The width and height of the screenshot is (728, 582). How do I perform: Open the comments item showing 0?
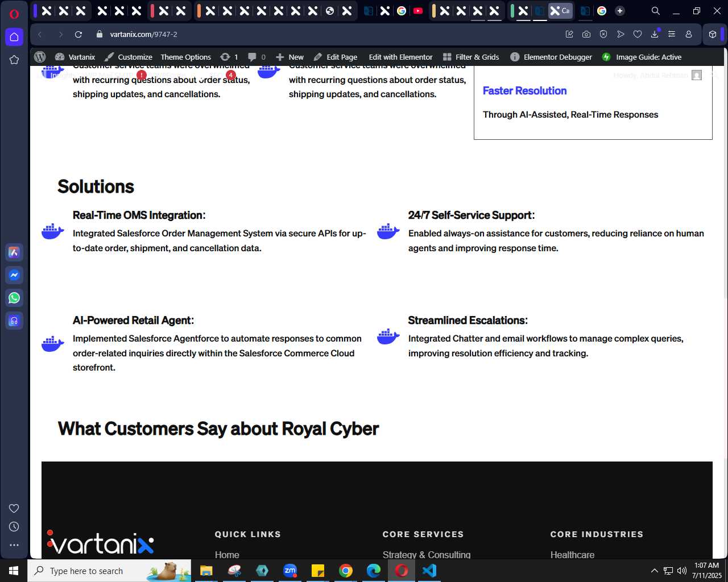pos(257,57)
